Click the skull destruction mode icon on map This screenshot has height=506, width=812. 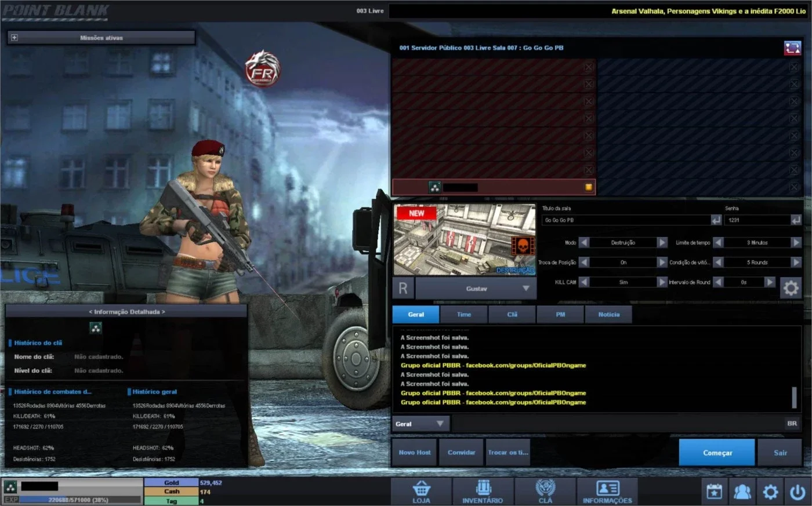click(523, 246)
